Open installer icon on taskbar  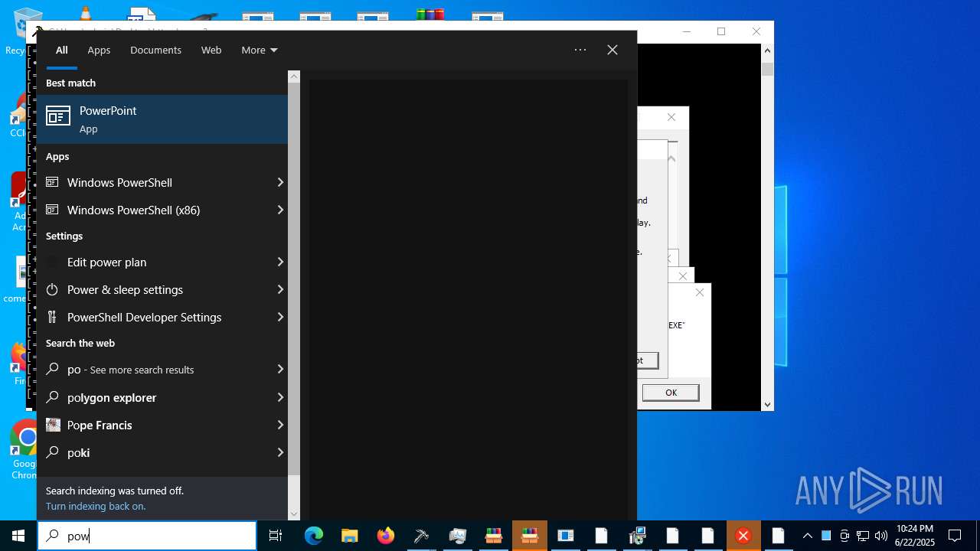[637, 536]
